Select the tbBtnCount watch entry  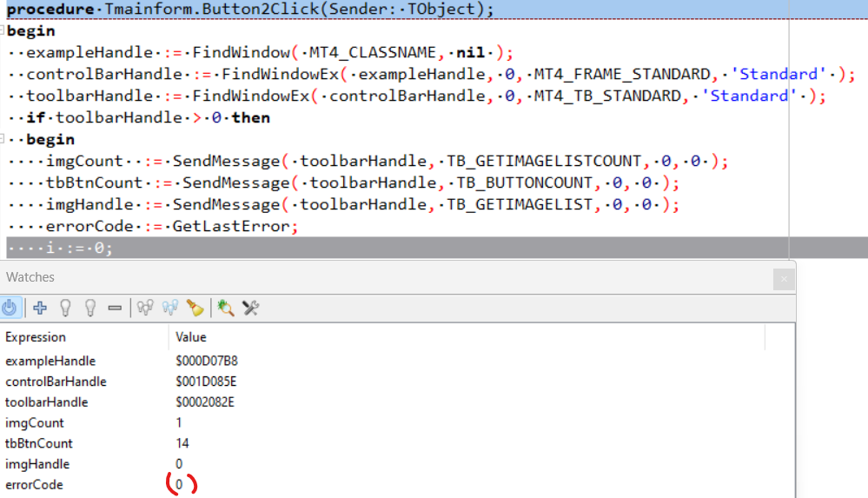click(39, 443)
